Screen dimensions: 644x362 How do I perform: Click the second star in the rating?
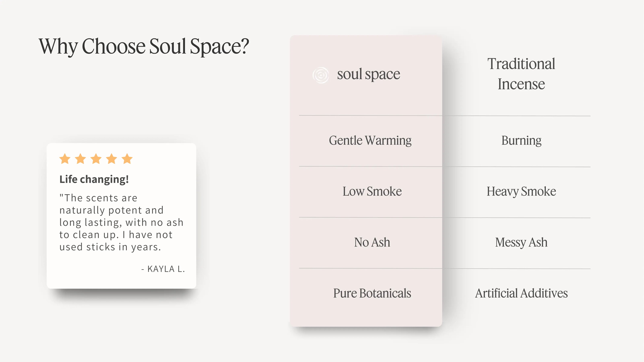pyautogui.click(x=80, y=159)
